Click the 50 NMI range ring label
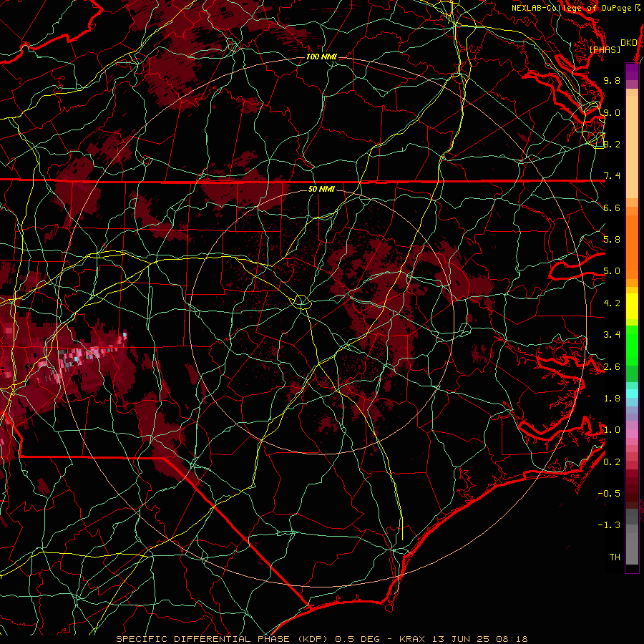This screenshot has width=644, height=644. 321,189
